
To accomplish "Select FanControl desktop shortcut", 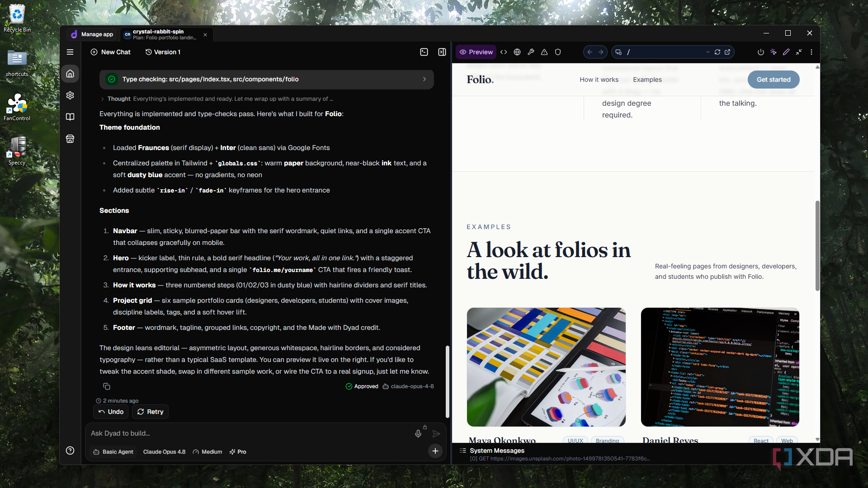I will (17, 108).
